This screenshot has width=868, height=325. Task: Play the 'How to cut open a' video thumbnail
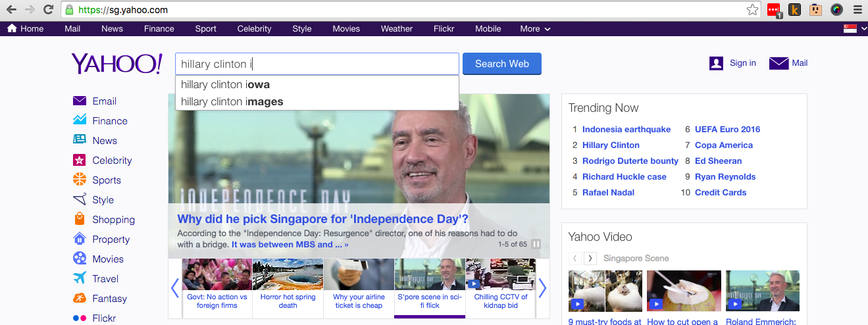(x=684, y=291)
